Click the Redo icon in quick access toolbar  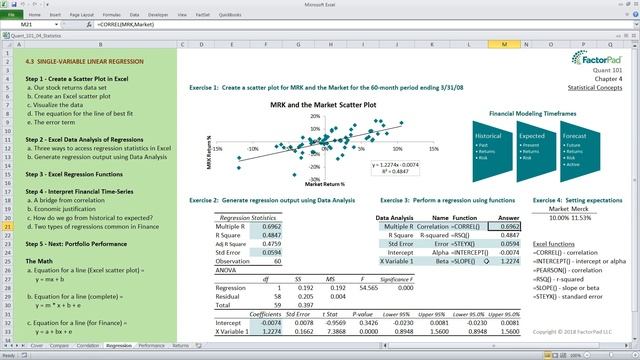coord(36,4)
